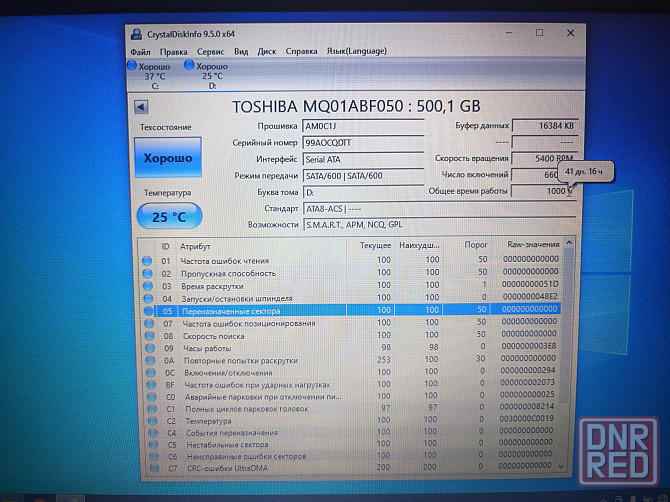Click the attribute list vertical scrollbar thumb

pos(567,325)
